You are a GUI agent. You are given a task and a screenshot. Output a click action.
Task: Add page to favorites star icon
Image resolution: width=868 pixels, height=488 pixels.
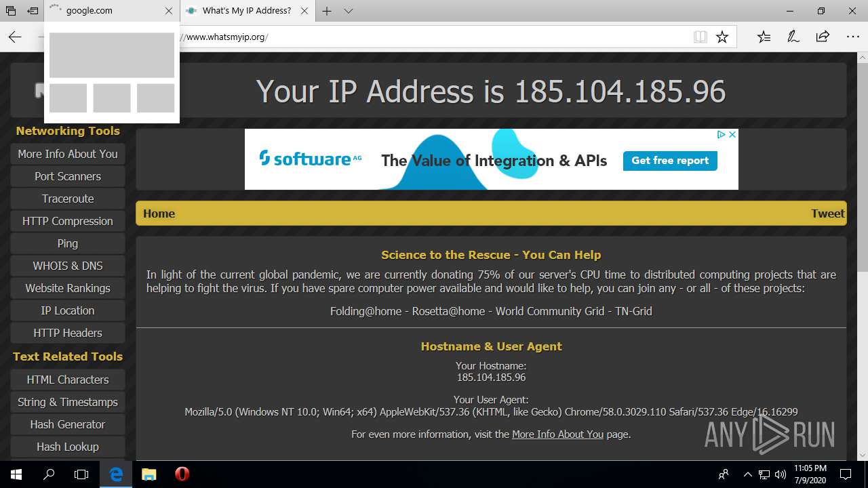pos(722,37)
